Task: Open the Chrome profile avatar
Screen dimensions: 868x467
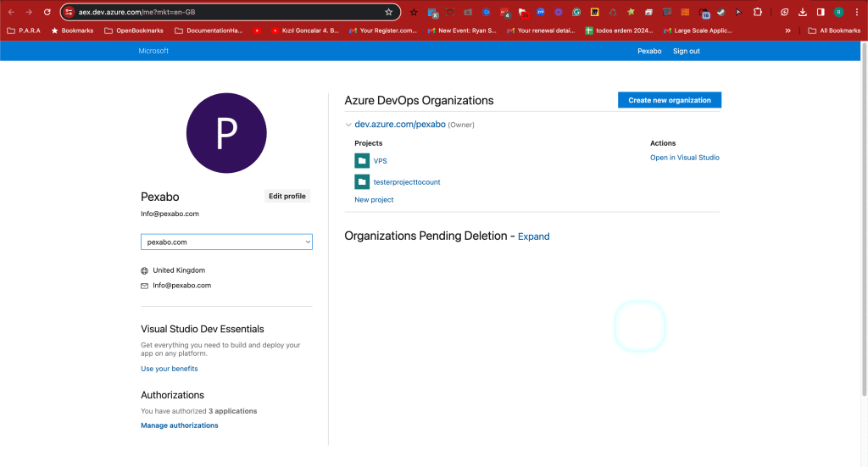Action: coord(839,12)
